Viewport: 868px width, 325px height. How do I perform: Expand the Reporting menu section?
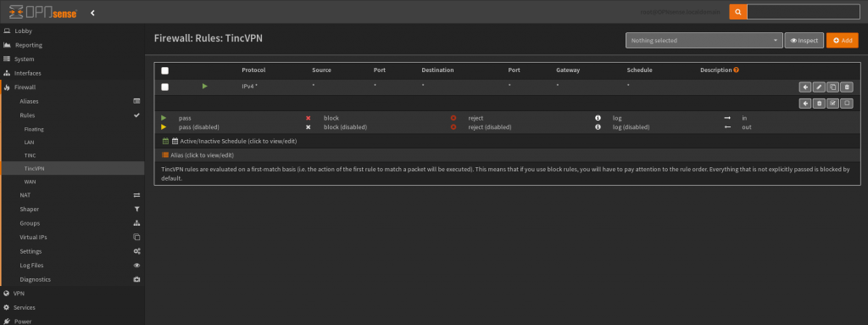(x=72, y=45)
